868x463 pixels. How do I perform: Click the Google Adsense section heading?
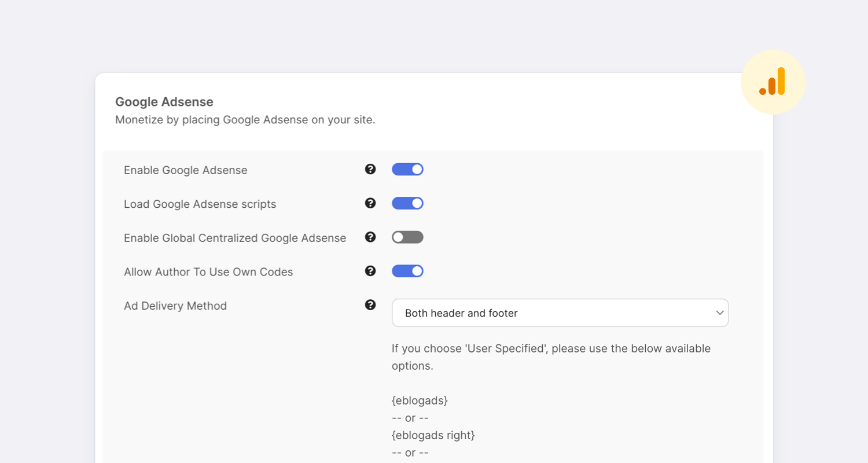[164, 102]
